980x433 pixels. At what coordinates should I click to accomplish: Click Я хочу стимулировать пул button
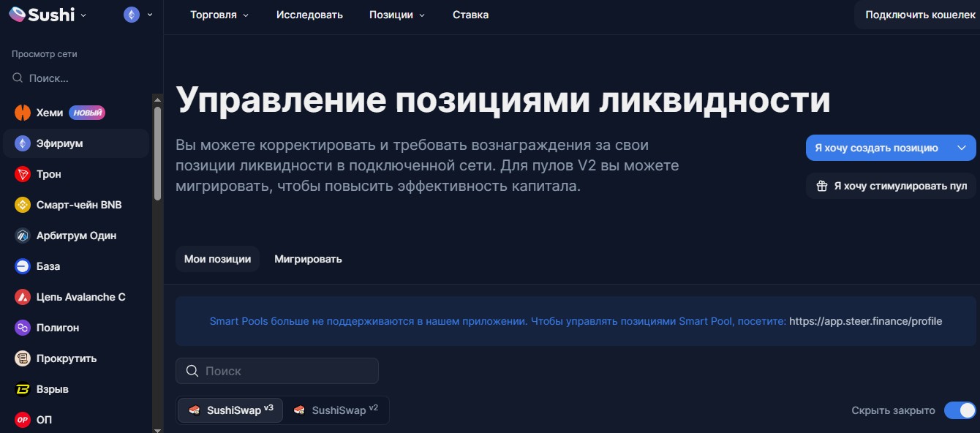pyautogui.click(x=891, y=186)
